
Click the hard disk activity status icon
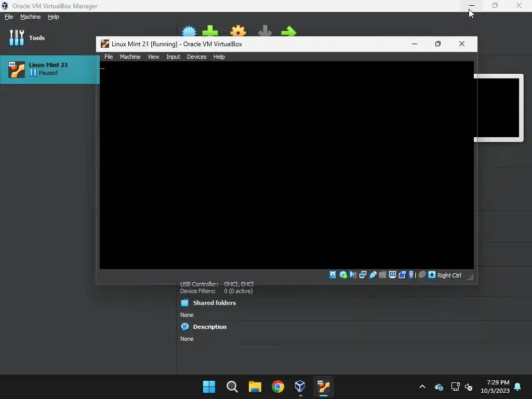333,275
